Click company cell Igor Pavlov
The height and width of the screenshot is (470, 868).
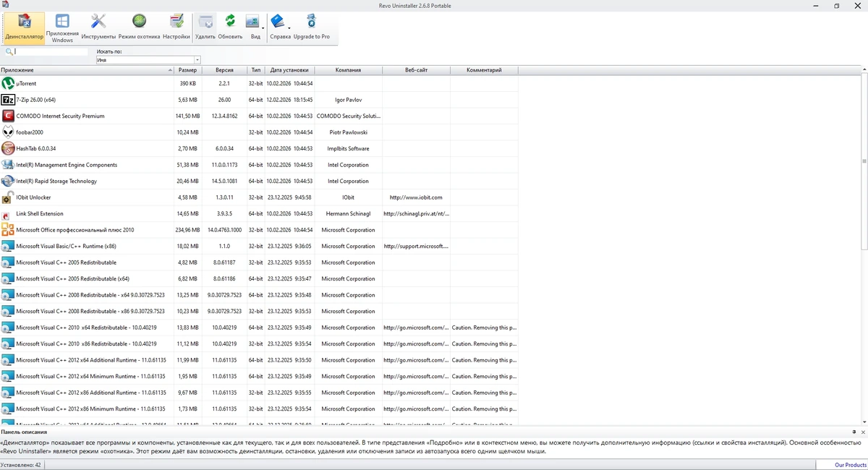click(349, 100)
